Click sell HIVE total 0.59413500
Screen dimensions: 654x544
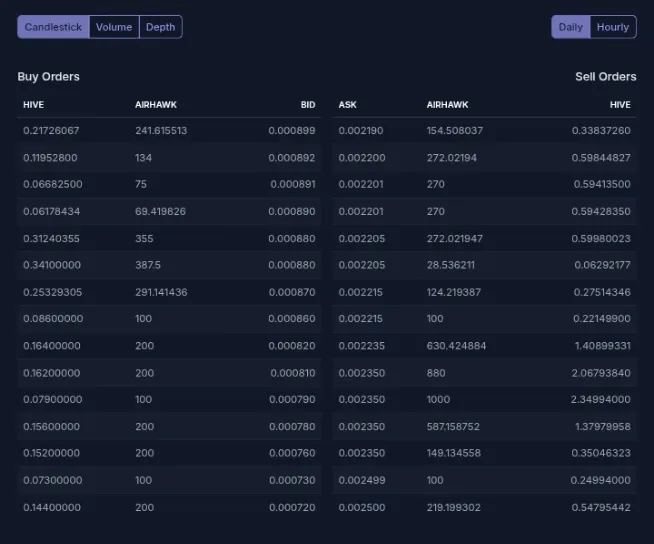coord(602,184)
